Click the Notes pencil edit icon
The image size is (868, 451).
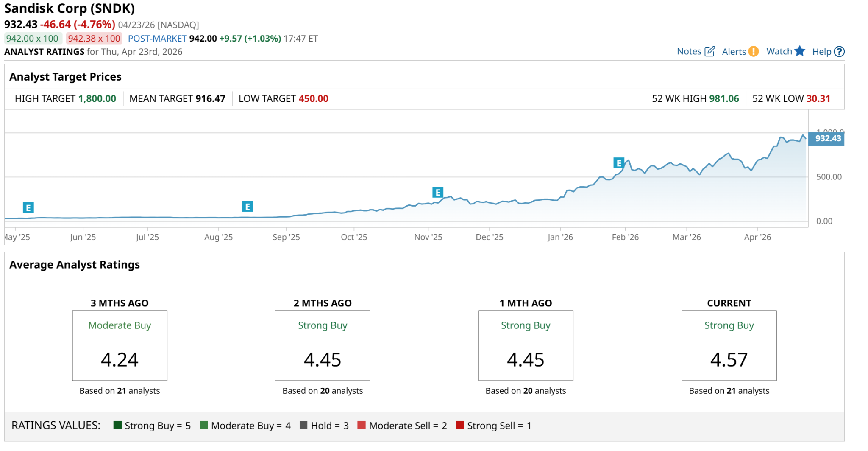(x=709, y=52)
